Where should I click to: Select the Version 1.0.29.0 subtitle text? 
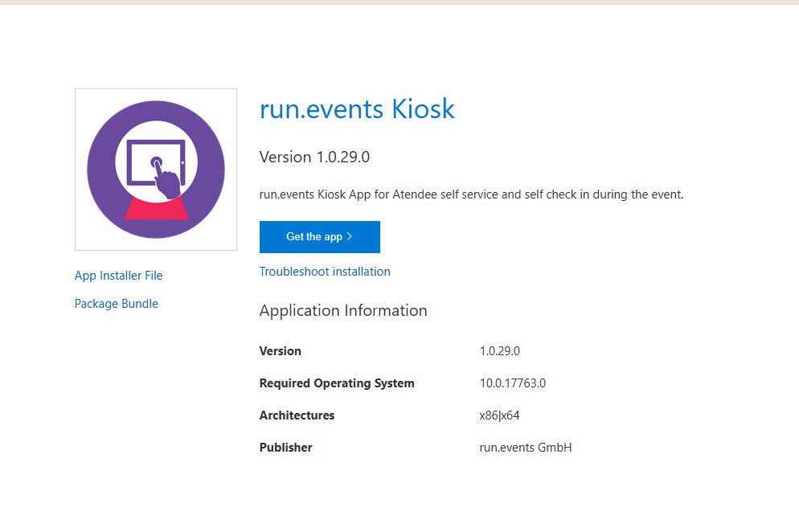click(314, 157)
